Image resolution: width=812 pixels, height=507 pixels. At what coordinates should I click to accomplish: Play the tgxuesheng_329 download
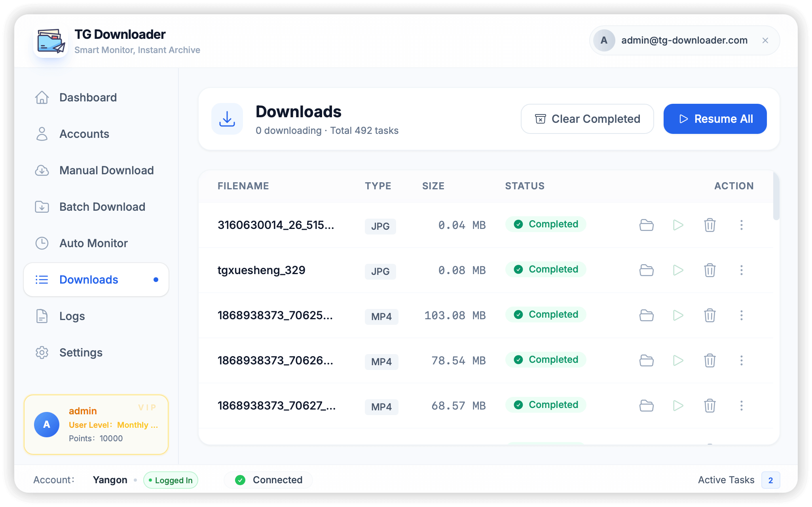678,270
